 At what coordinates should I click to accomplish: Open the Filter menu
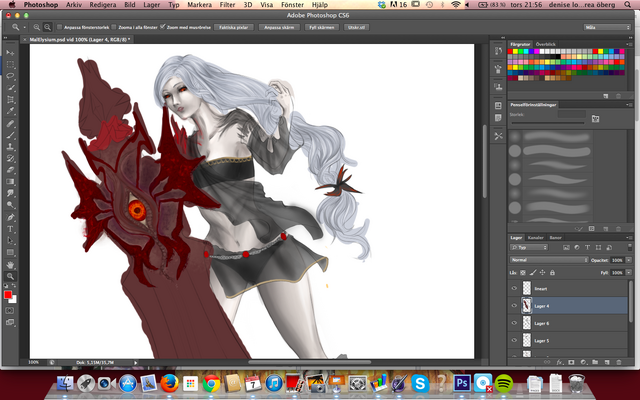(x=227, y=5)
